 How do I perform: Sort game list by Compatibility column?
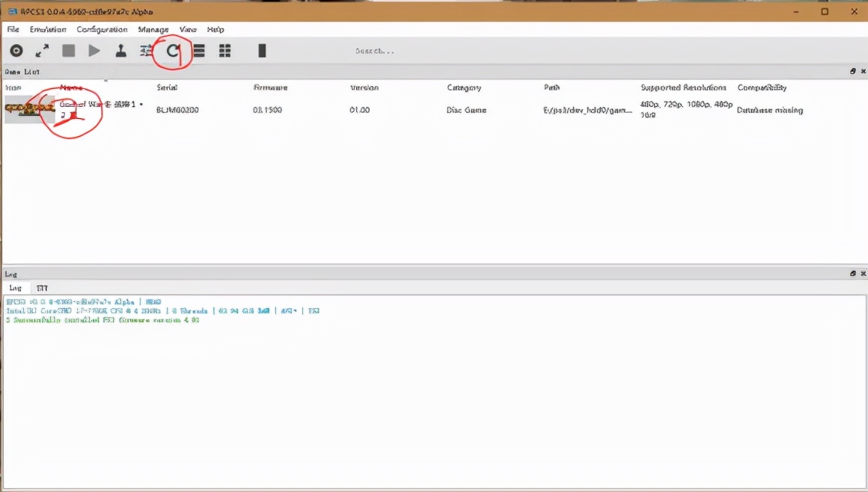click(x=762, y=87)
